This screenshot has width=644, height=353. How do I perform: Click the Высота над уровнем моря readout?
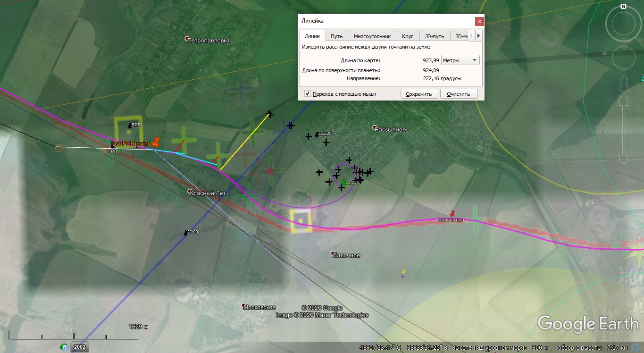pos(500,348)
